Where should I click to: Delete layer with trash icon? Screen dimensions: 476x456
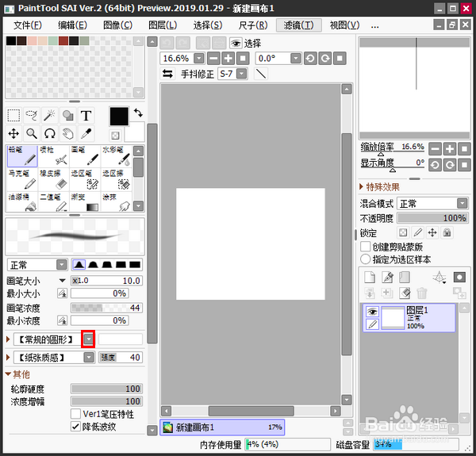coord(422,293)
